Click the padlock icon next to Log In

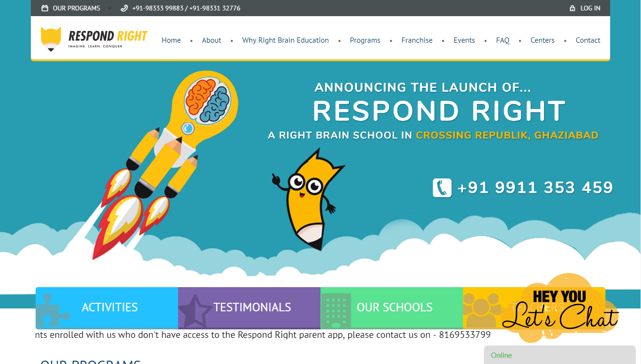pos(573,8)
